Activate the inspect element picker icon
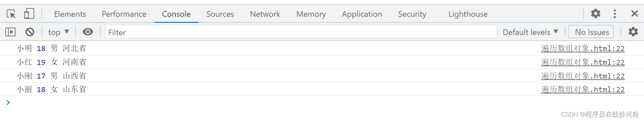The height and width of the screenshot is (121, 644). [x=11, y=14]
